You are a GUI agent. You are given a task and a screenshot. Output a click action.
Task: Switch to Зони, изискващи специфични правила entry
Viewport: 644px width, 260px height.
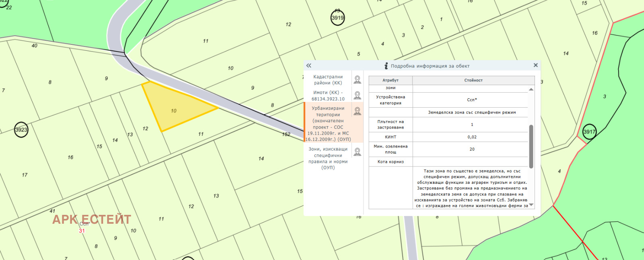point(328,158)
